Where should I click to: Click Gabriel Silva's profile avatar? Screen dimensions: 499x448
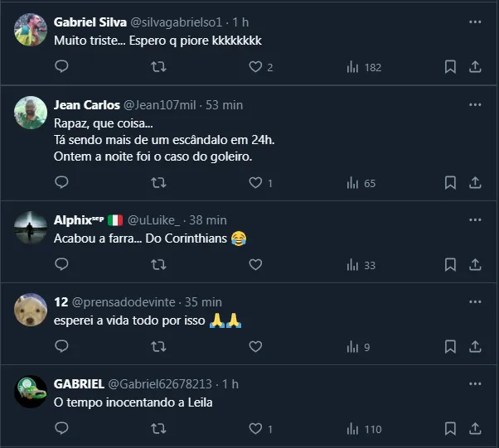pos(31,31)
